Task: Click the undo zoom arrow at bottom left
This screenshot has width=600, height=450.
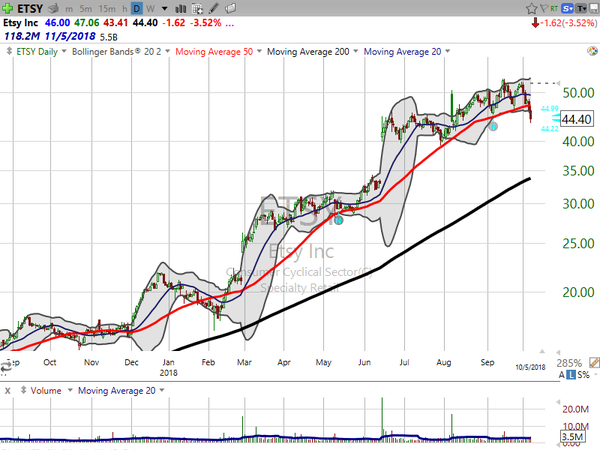Action: point(8,368)
